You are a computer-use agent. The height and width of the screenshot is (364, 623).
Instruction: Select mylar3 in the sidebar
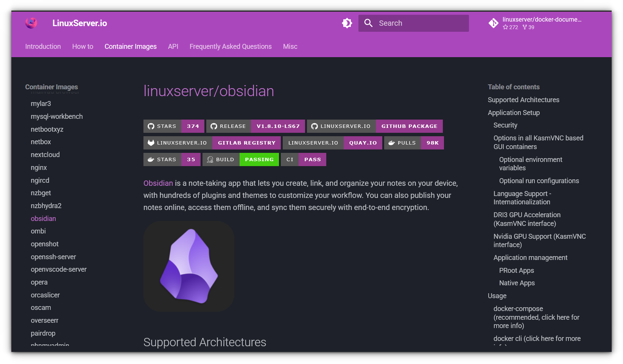click(41, 104)
